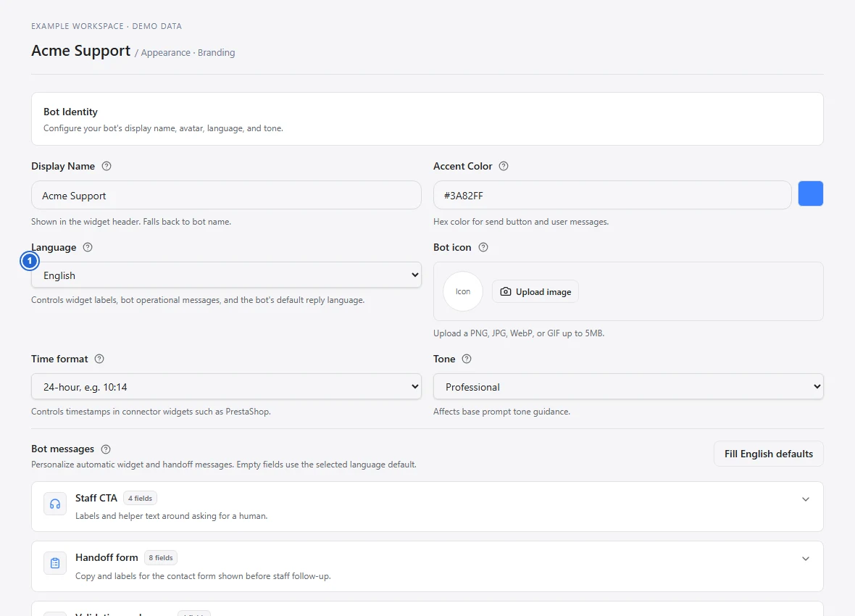Open the Accent Color help icon
The image size is (855, 616).
(504, 167)
